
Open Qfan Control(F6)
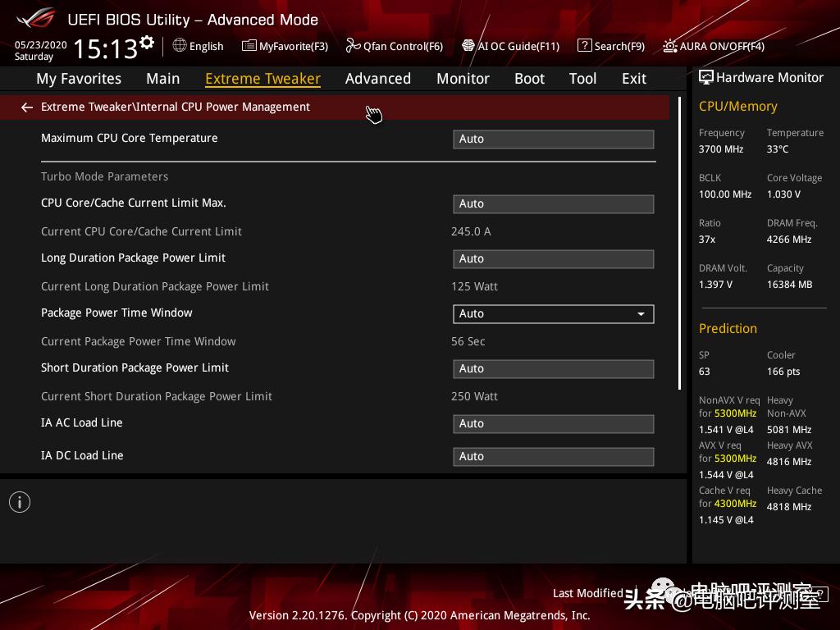(x=395, y=46)
